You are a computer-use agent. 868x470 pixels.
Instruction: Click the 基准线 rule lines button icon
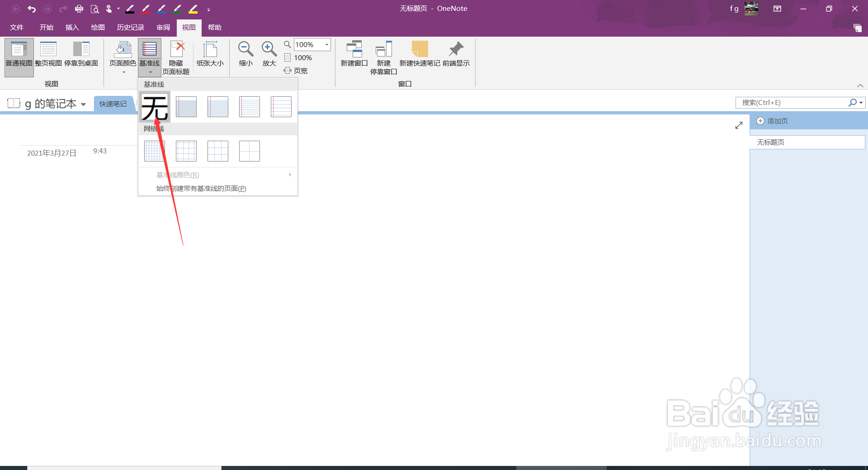pyautogui.click(x=150, y=49)
